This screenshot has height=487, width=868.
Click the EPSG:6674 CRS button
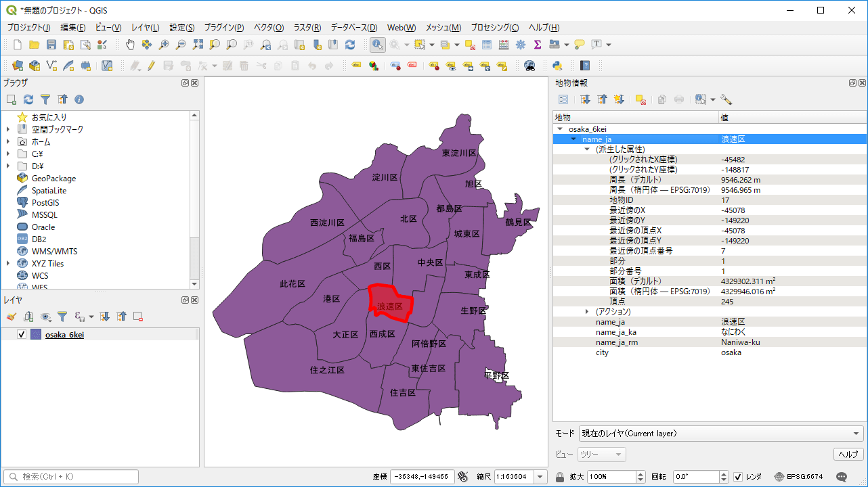(798, 477)
